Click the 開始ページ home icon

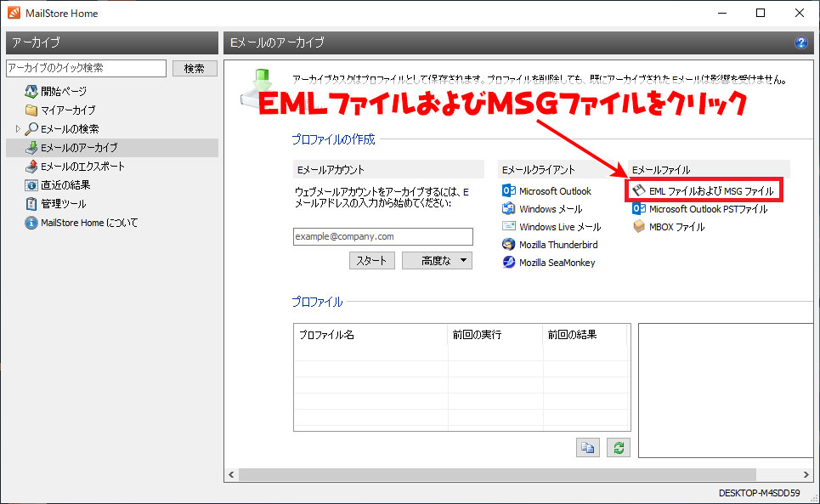[x=31, y=92]
